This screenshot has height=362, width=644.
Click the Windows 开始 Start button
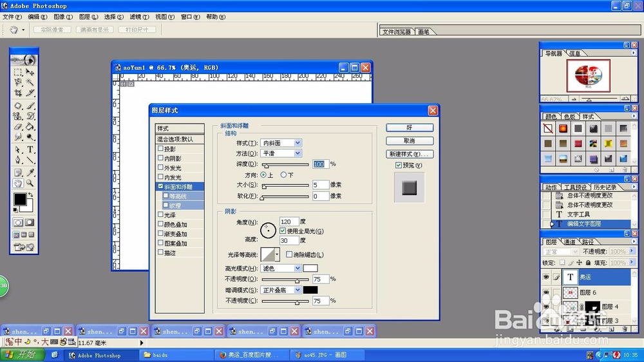tap(23, 355)
